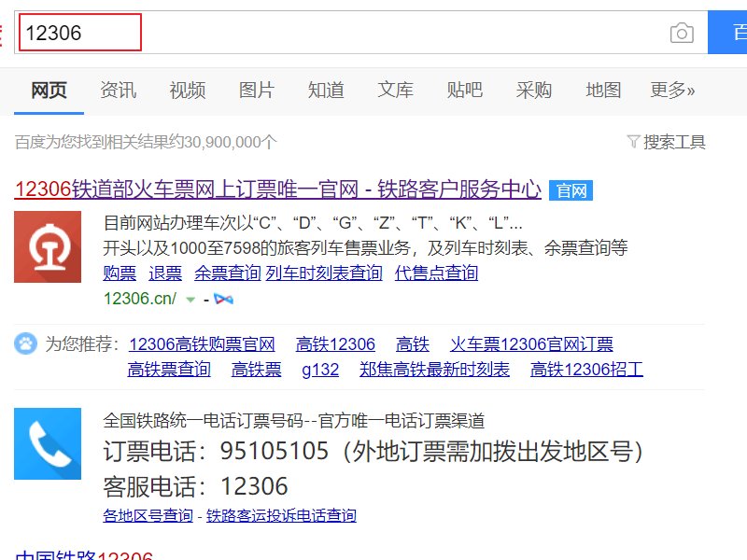The height and width of the screenshot is (560, 747).
Task: Open the 搜索工具 search tools panel
Action: pos(675,140)
